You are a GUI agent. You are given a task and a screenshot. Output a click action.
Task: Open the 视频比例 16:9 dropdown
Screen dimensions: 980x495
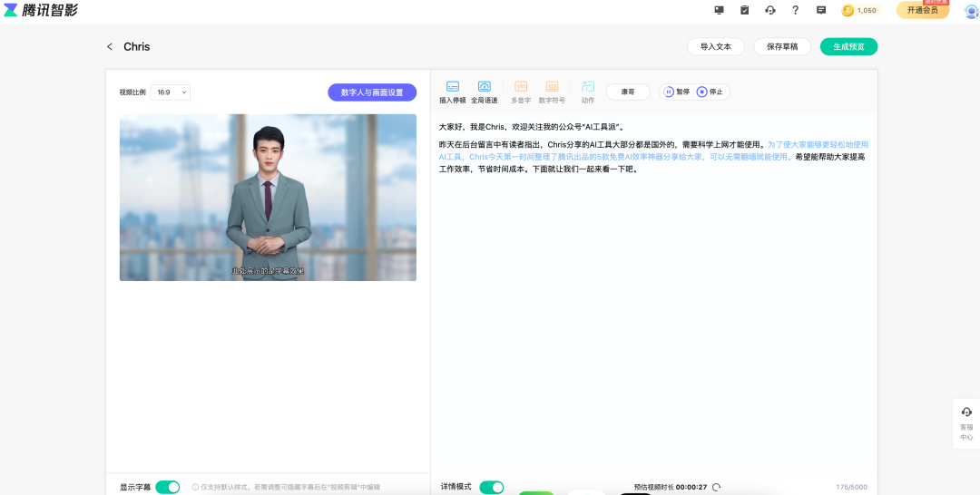pos(170,92)
